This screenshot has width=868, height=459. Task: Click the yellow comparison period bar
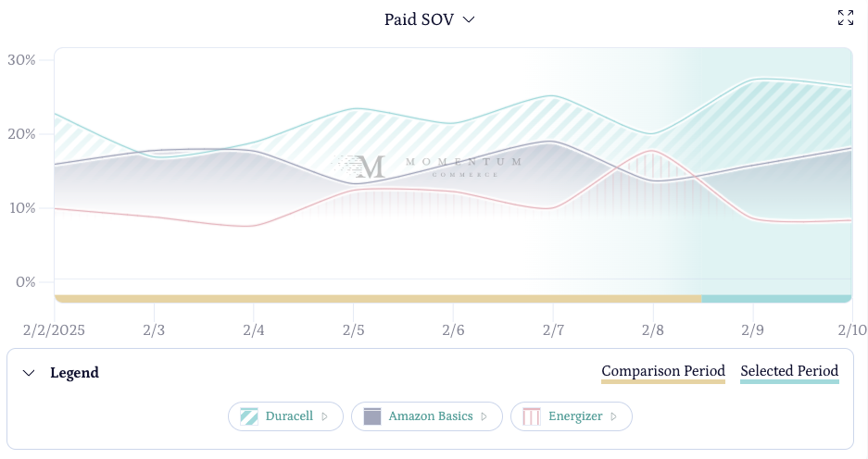[x=371, y=299]
